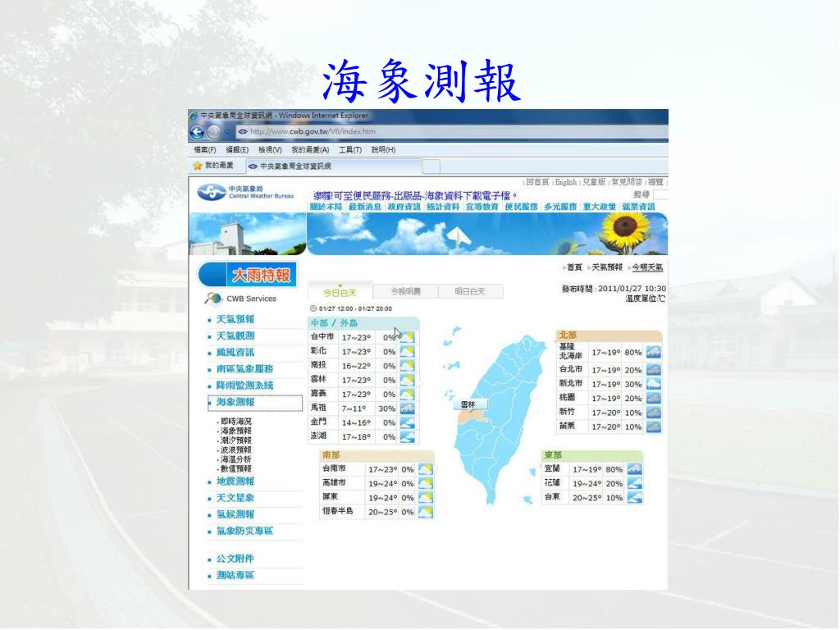Click the Central Weather Bureau logo

[212, 192]
